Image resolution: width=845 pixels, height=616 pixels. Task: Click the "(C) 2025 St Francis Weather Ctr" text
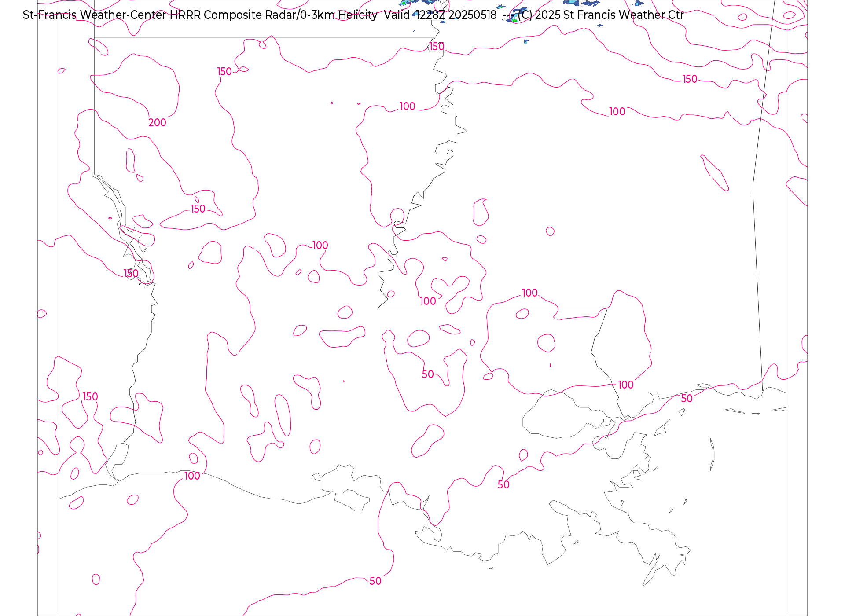601,15
